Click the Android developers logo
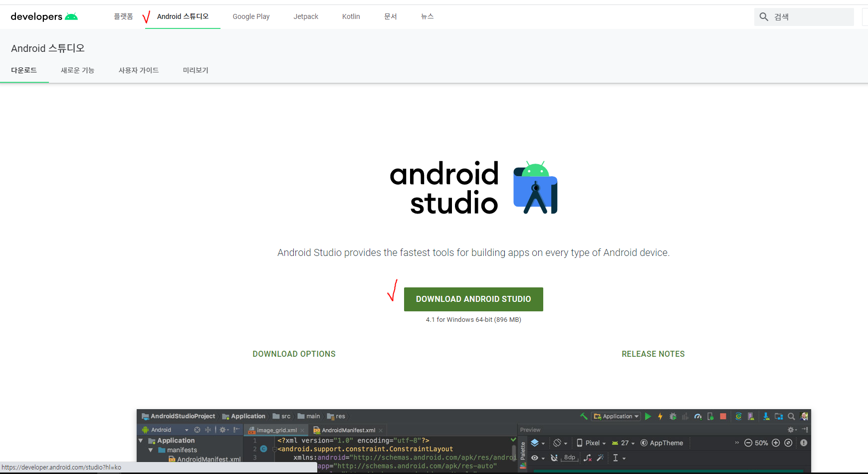 pos(44,16)
